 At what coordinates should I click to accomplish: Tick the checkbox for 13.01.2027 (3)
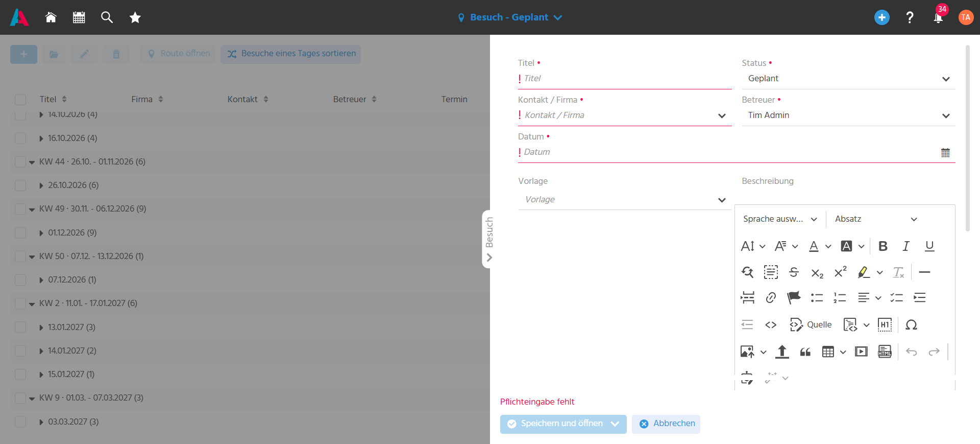pyautogui.click(x=20, y=327)
